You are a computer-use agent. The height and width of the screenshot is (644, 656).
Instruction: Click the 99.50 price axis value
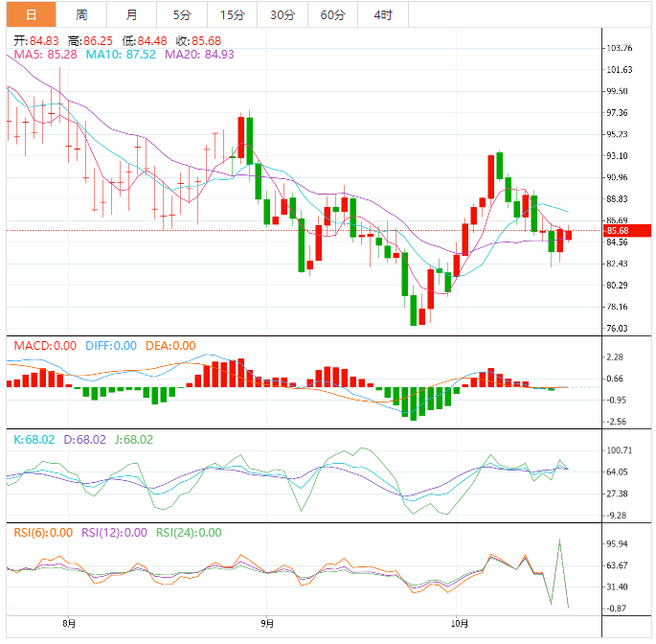coord(617,91)
